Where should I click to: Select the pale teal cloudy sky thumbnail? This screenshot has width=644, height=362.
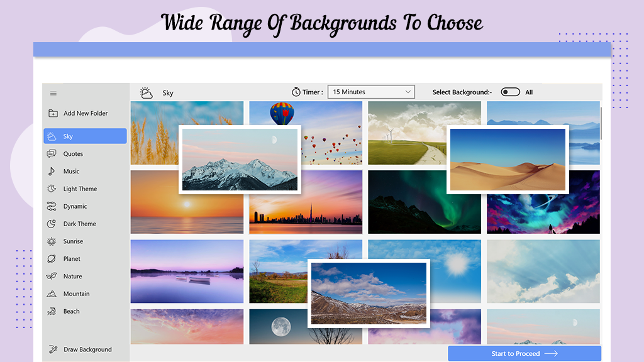[x=543, y=271]
